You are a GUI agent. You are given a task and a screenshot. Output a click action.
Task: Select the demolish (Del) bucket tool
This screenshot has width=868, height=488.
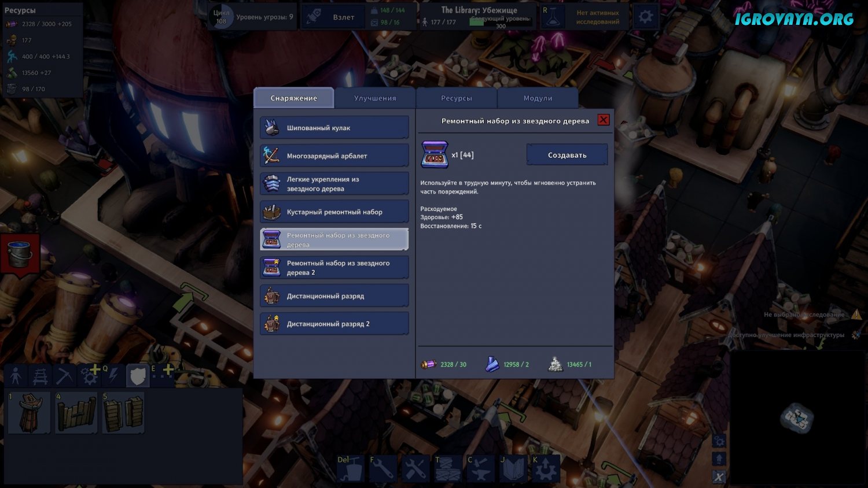pos(351,468)
